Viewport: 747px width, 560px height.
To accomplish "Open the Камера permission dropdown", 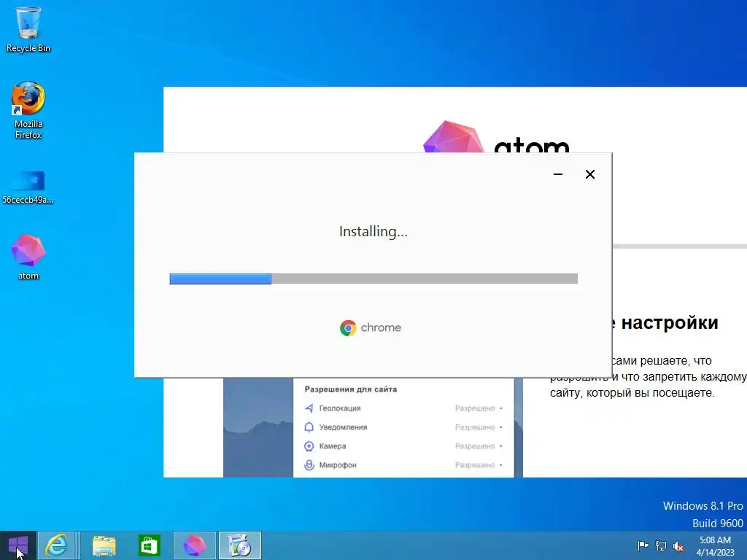I will tap(479, 446).
